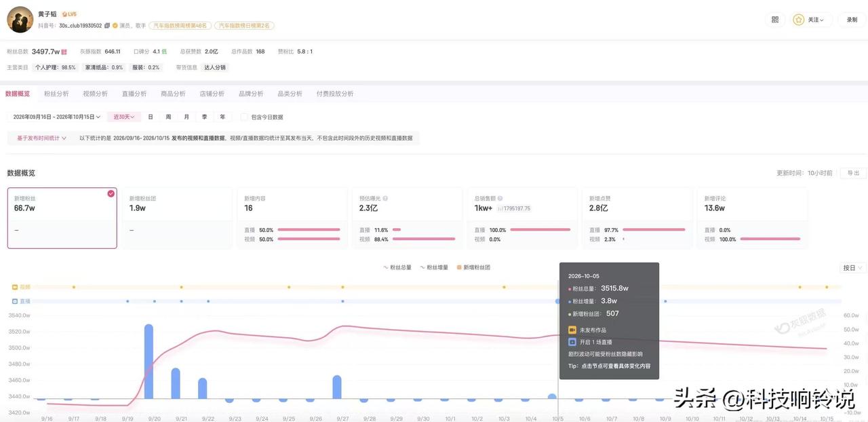Viewport: 868px width, 422px height.
Task: Select the 新增粉丝 66.7w card
Action: click(x=62, y=218)
